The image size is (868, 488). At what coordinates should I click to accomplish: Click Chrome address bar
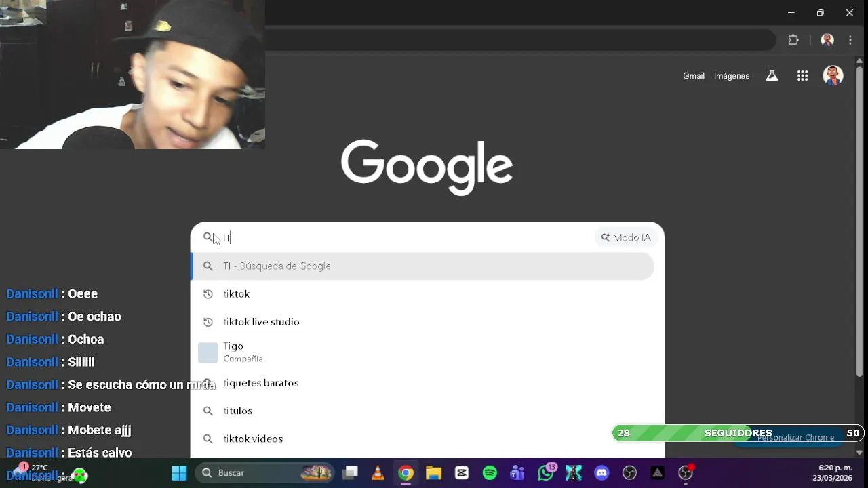point(521,40)
